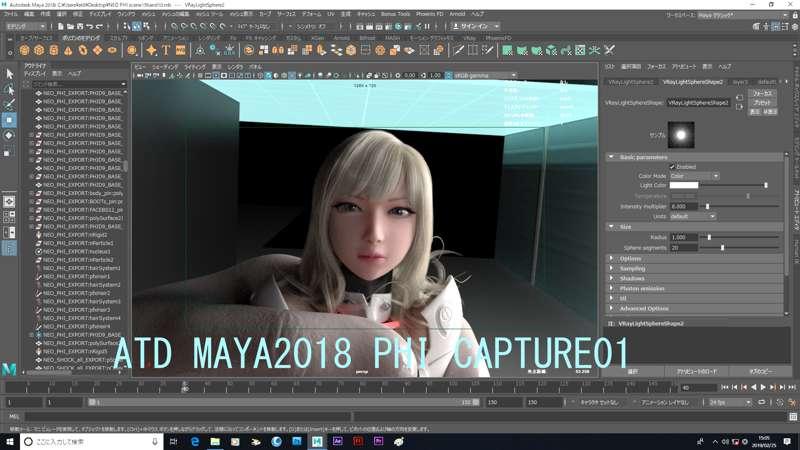Open the Maya app on Windows taskbar
This screenshot has height=450, width=800.
pos(317,441)
